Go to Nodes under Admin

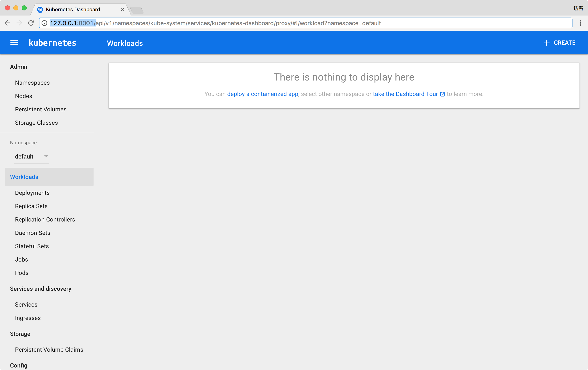pyautogui.click(x=23, y=96)
